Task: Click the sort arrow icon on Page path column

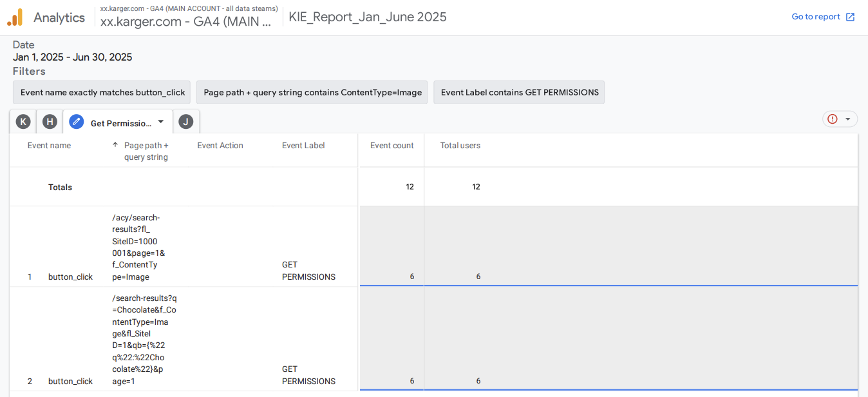Action: click(115, 145)
